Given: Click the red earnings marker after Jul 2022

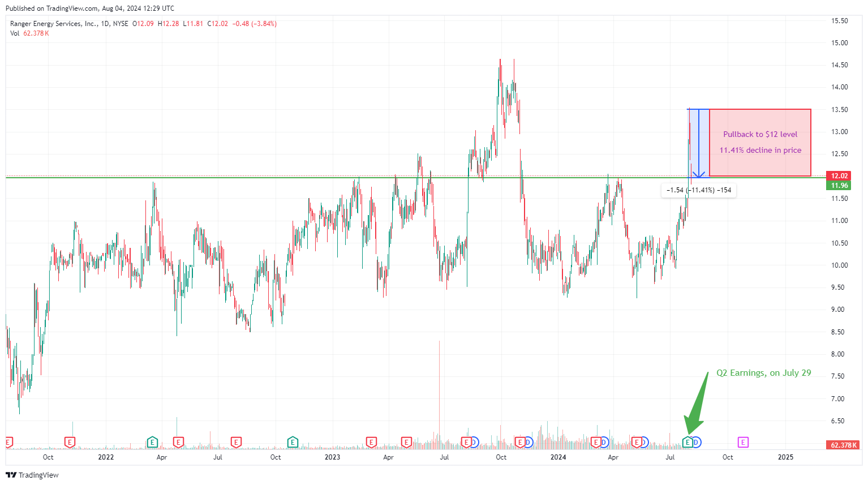Looking at the screenshot, I should coord(236,442).
